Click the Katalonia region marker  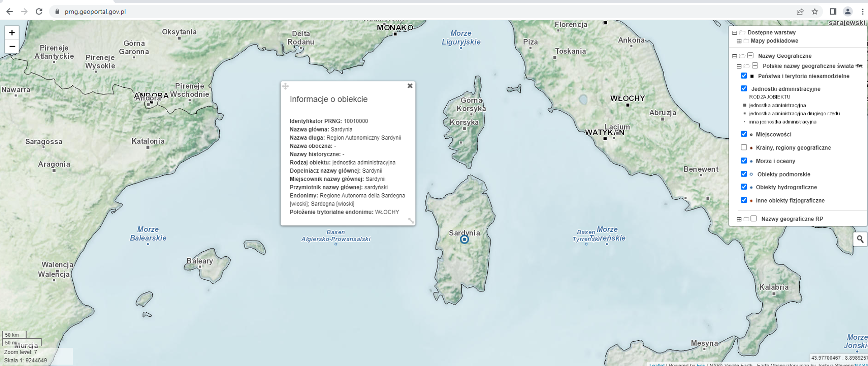click(x=148, y=147)
